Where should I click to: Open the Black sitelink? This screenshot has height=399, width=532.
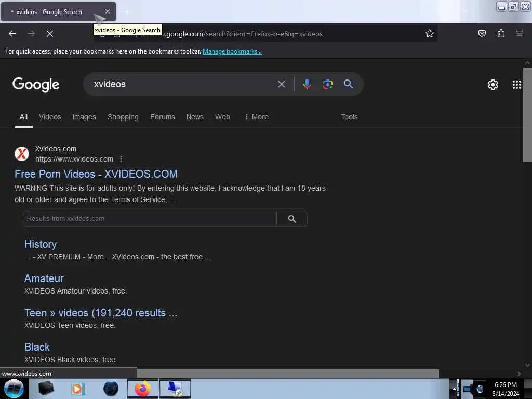click(37, 347)
